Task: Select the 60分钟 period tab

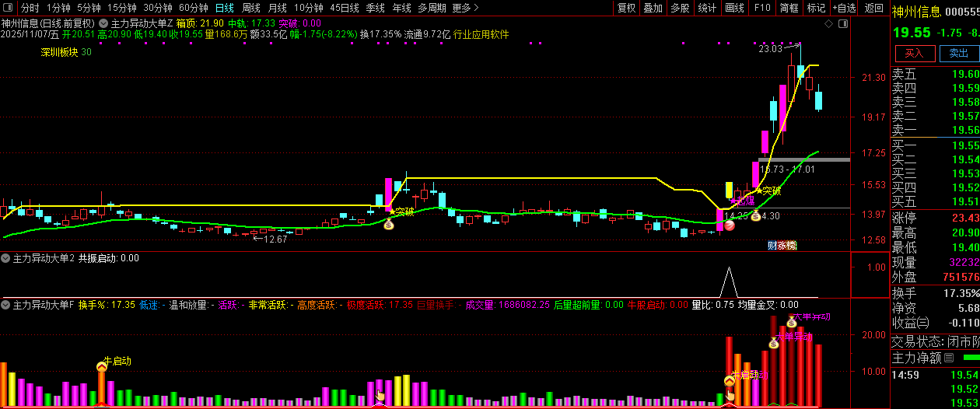Action: [x=193, y=8]
